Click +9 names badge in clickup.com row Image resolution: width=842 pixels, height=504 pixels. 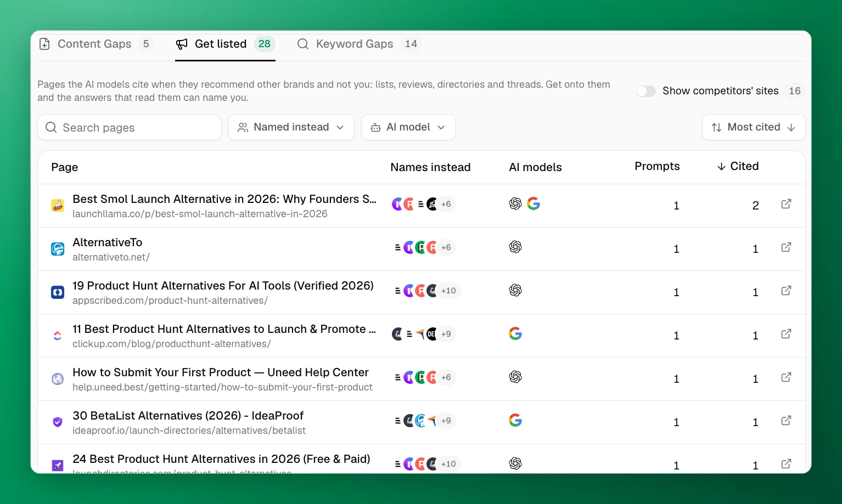coord(446,334)
